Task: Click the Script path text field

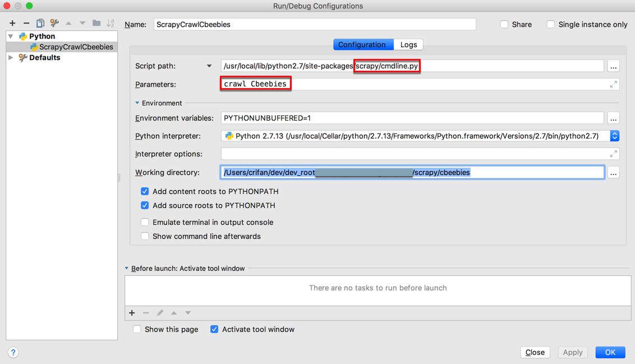Action: (412, 66)
